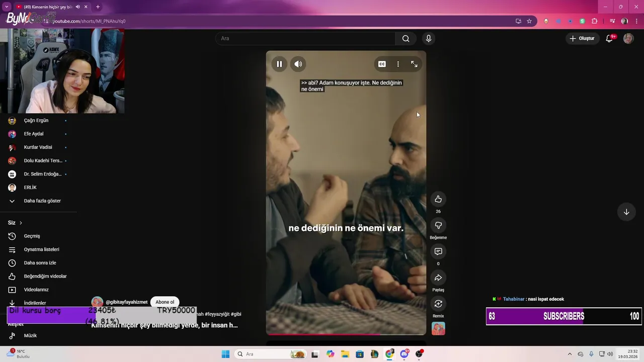Image resolution: width=644 pixels, height=362 pixels.
Task: Show hidden system tray icons
Action: [570, 354]
